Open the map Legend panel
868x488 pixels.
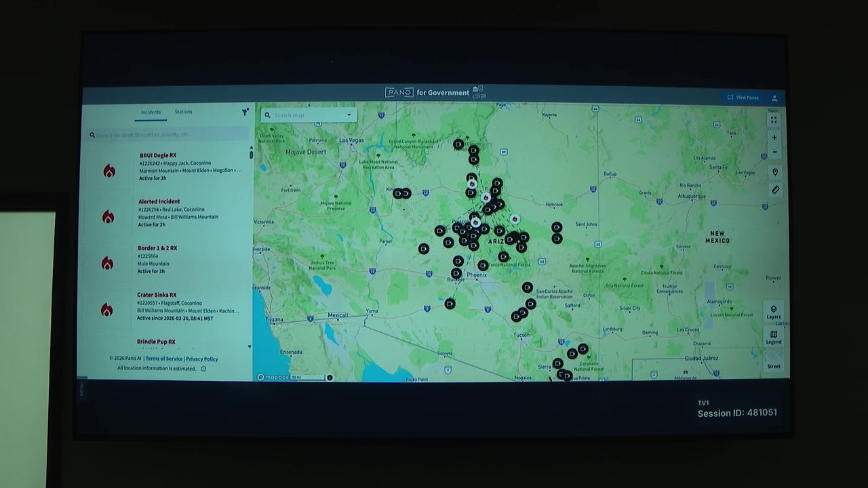(x=774, y=337)
